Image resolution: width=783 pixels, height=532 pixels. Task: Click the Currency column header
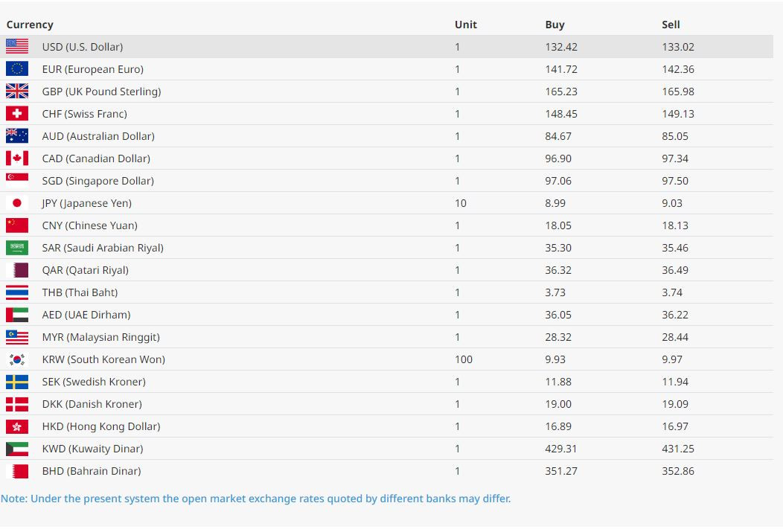click(x=30, y=25)
